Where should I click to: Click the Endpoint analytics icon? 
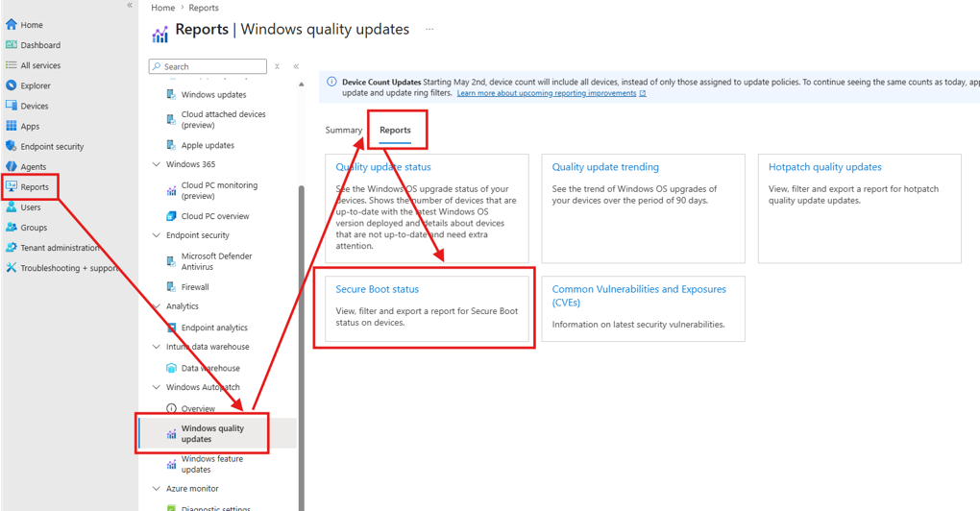point(171,328)
